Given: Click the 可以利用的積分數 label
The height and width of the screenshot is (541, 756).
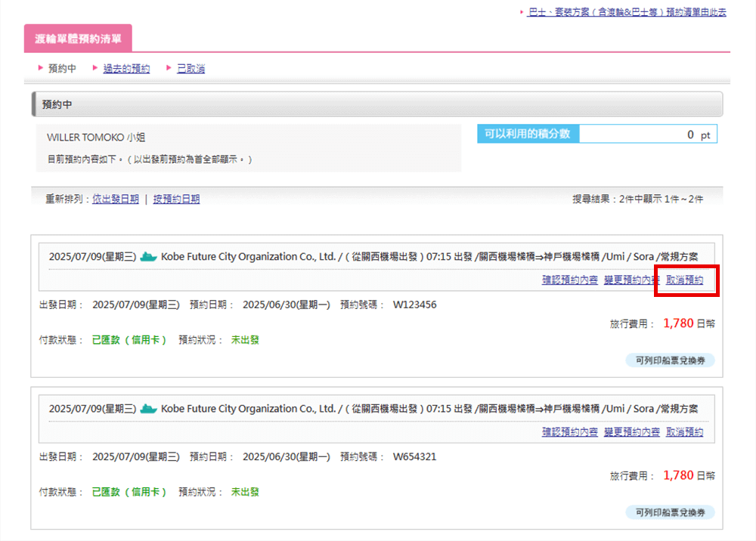Looking at the screenshot, I should pyautogui.click(x=528, y=134).
